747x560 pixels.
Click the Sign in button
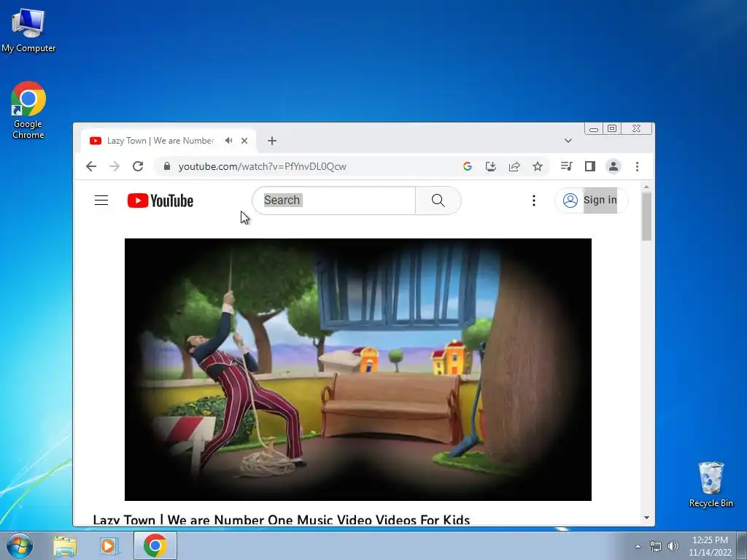click(591, 201)
